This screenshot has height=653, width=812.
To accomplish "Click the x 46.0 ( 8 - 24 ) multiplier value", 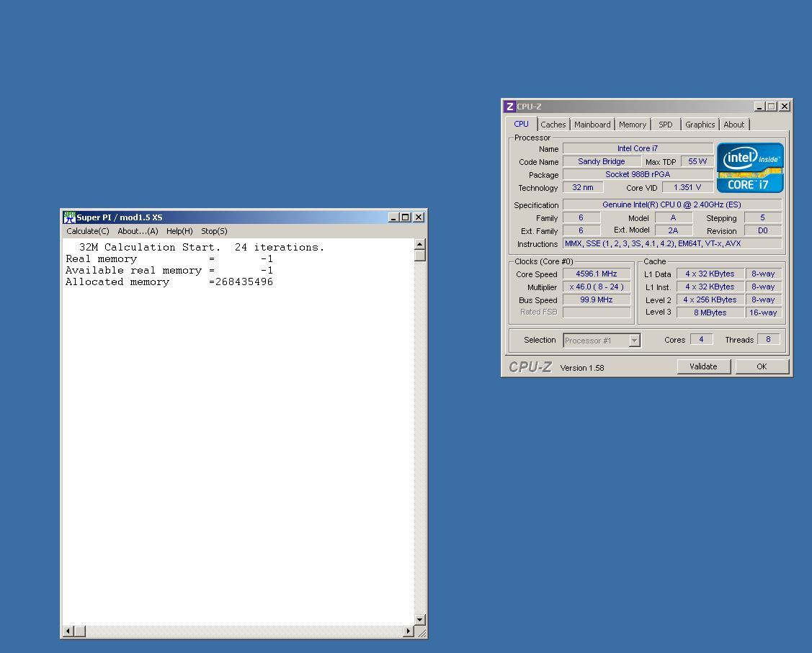I will pyautogui.click(x=597, y=287).
